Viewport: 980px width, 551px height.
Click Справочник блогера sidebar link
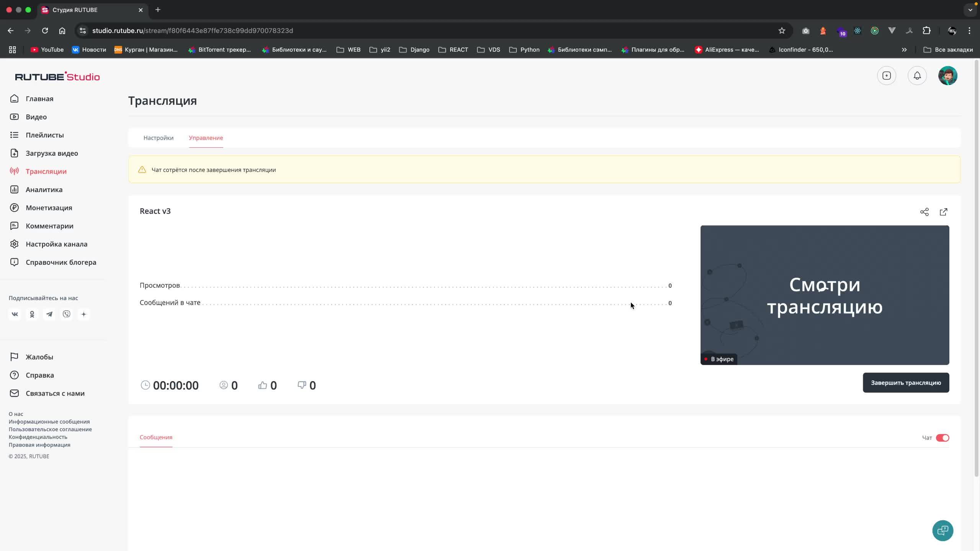[x=60, y=262]
